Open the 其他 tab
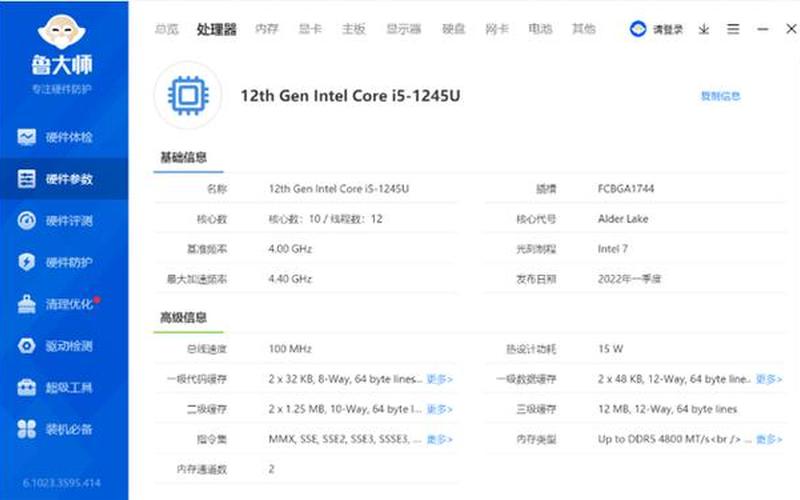 tap(584, 29)
